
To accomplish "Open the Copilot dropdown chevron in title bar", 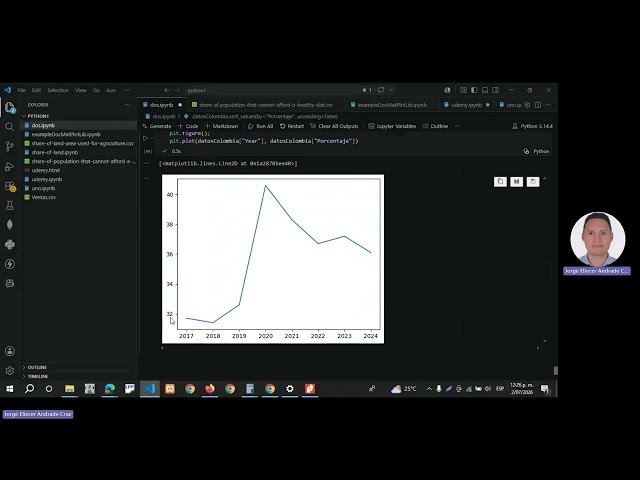I will [x=391, y=90].
